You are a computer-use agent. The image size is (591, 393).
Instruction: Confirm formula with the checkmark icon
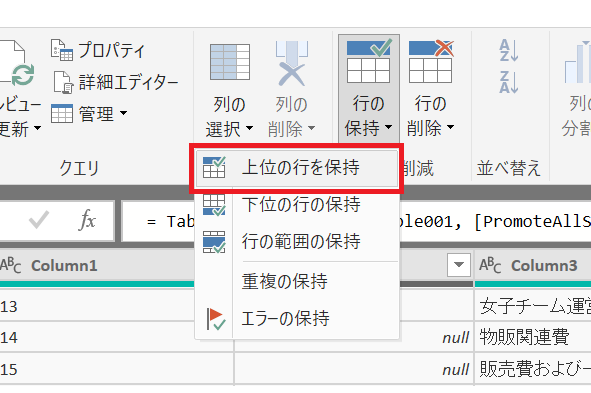click(x=39, y=220)
